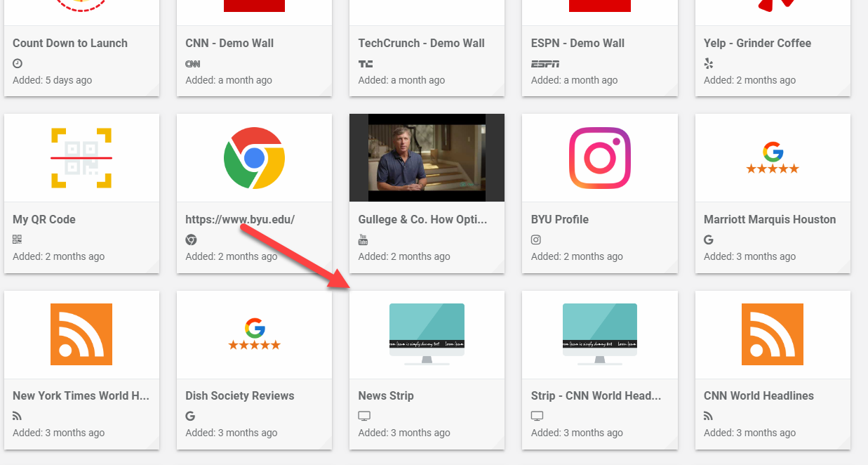This screenshot has height=465, width=868.
Task: Click the RSS icon for New York Times
Action: (x=81, y=334)
